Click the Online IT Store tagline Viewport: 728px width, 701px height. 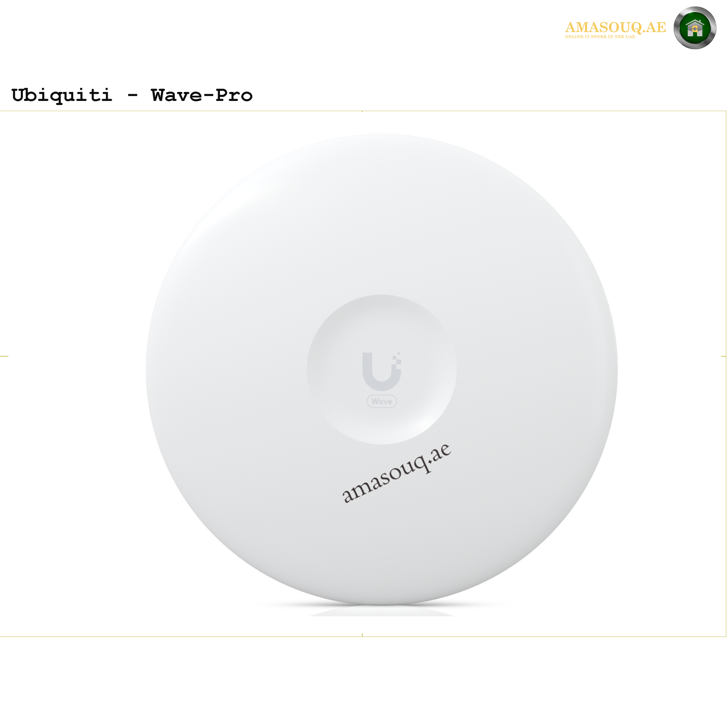pyautogui.click(x=600, y=37)
